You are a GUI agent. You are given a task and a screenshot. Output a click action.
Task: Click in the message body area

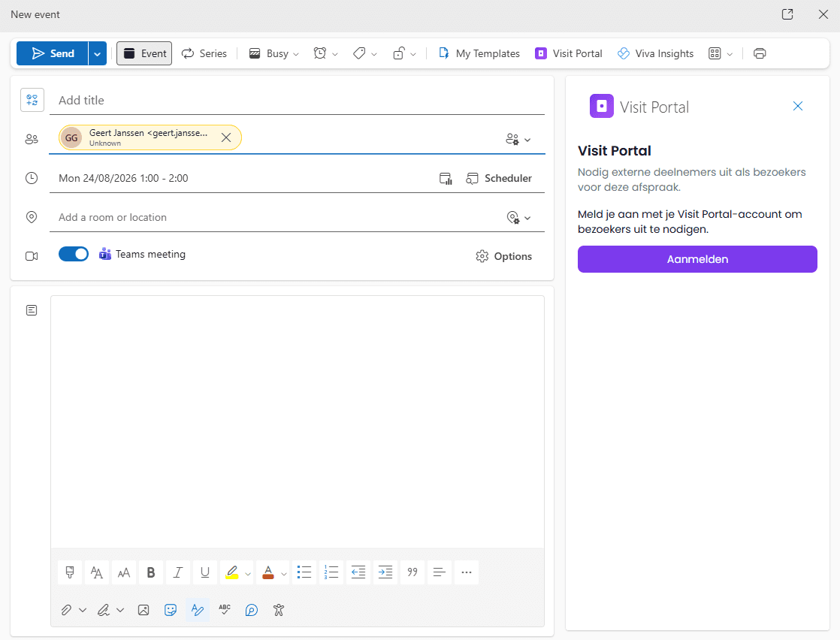[298, 421]
